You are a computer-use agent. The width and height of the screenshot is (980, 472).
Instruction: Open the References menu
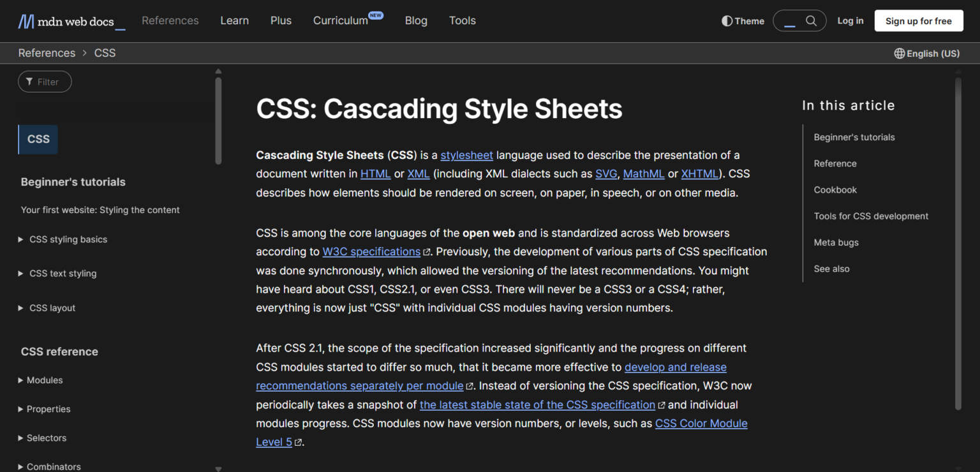click(170, 20)
